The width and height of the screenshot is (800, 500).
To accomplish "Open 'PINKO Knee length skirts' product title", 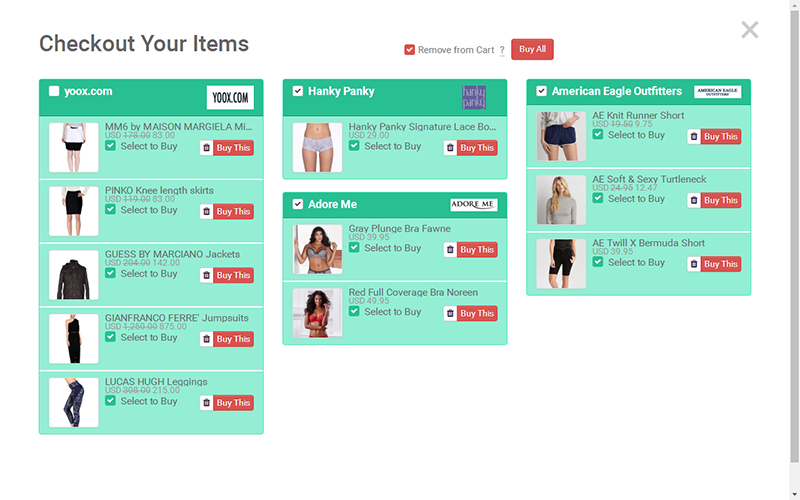I will coord(159,191).
